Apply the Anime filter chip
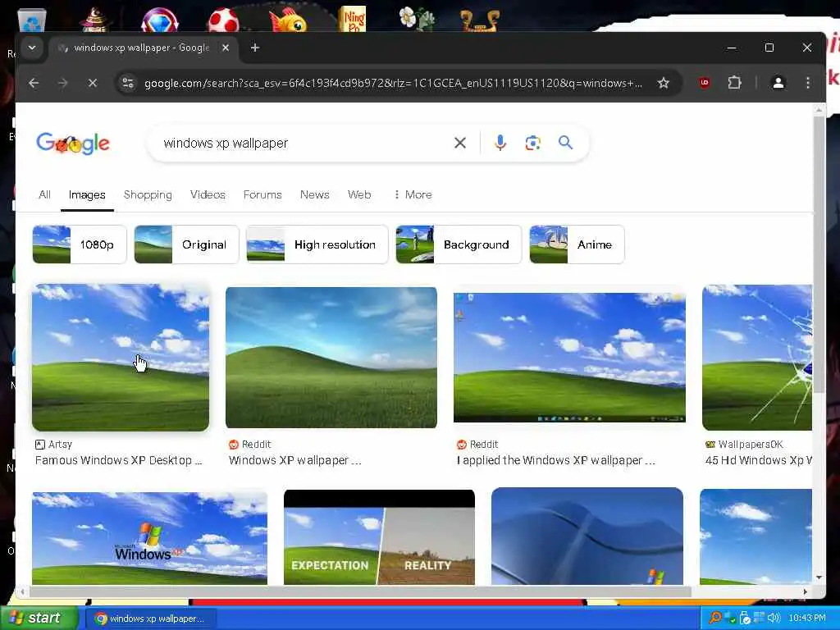Image resolution: width=840 pixels, height=630 pixels. (577, 244)
